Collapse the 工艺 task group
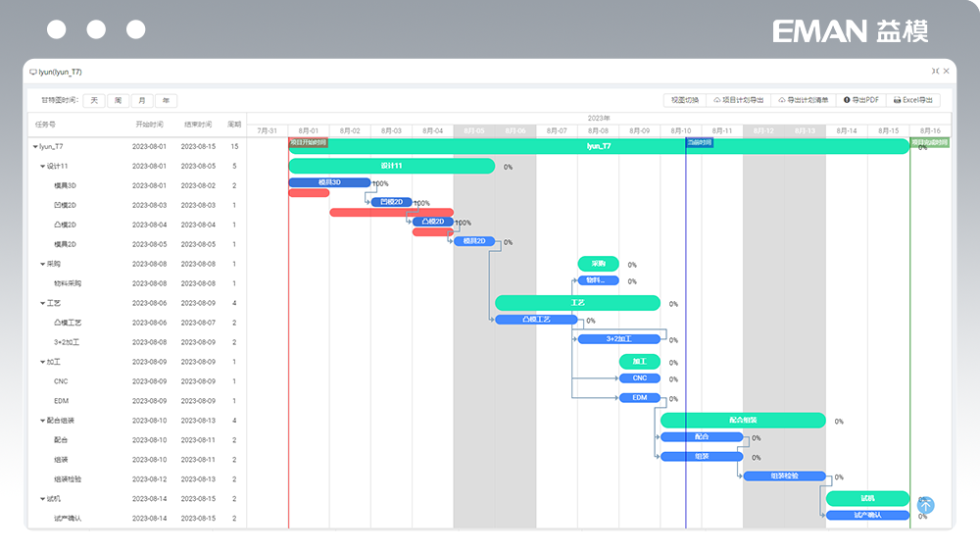 [x=43, y=303]
